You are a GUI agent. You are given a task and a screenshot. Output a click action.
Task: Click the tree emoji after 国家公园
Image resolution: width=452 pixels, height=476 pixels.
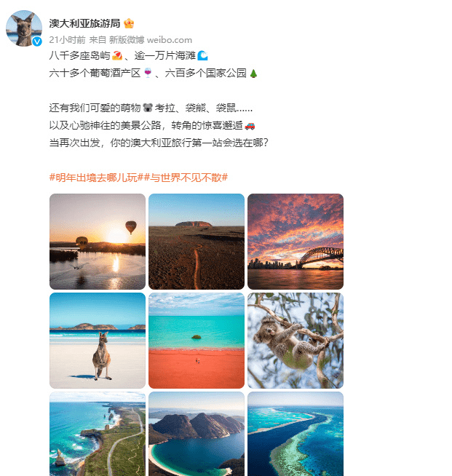[x=253, y=74]
